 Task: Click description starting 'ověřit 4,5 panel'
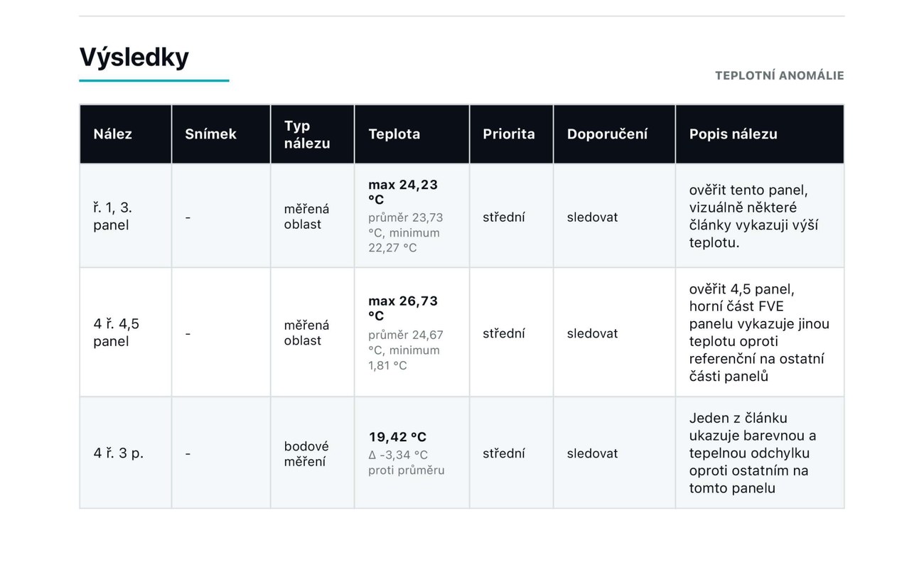point(759,333)
